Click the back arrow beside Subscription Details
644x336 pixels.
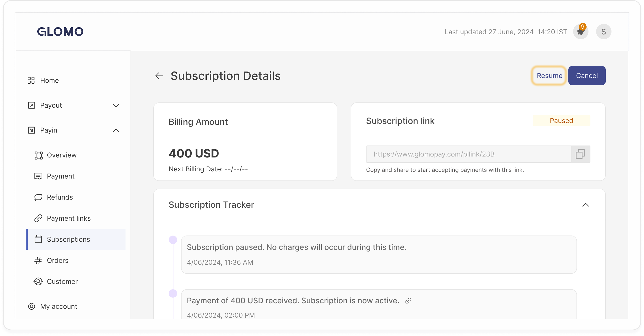click(159, 76)
